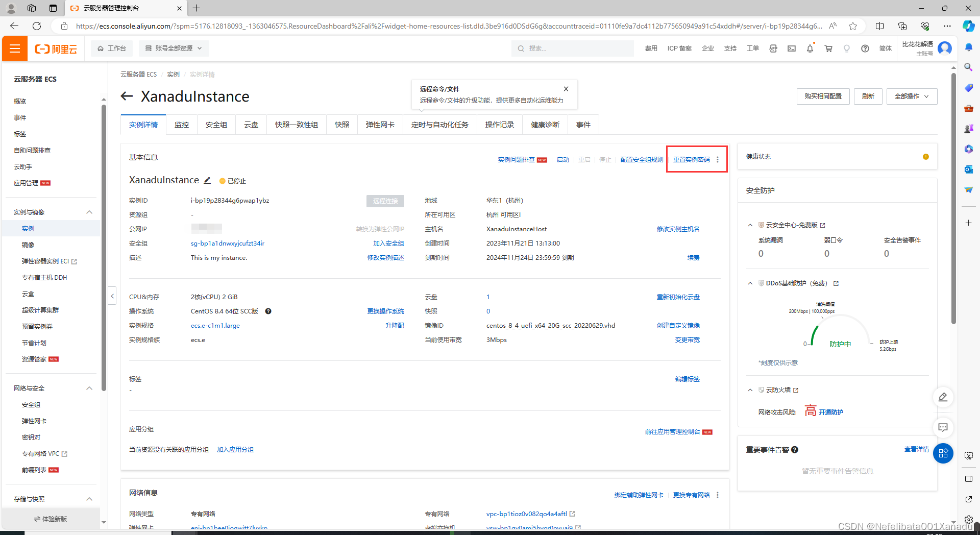Click the ecs.e-c1m1.large instance type link

[215, 326]
